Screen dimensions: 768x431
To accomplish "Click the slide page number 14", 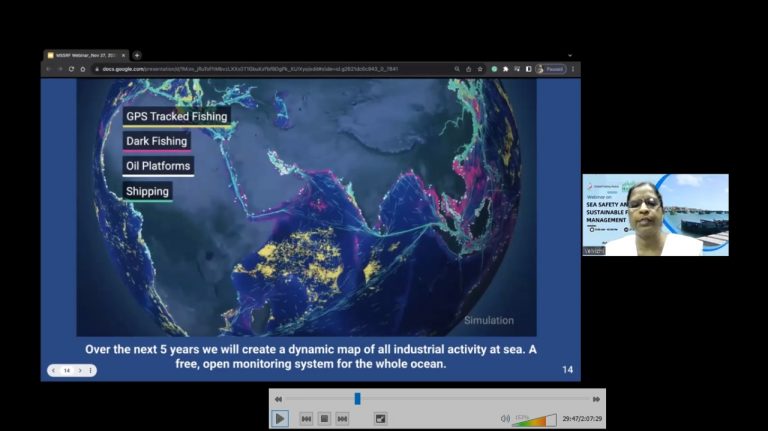I will [568, 370].
